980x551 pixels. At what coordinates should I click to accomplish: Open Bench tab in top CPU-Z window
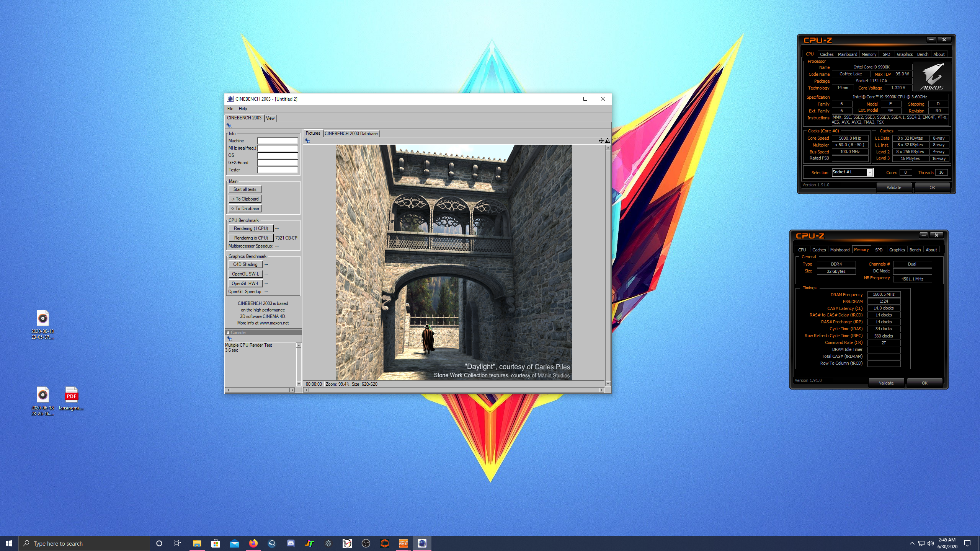(923, 54)
